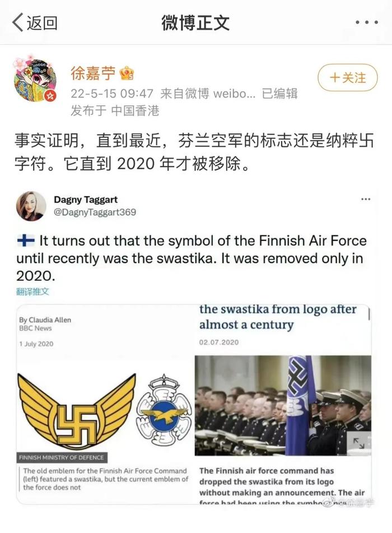Tap the location text 发布于 中国香港

coord(115,110)
